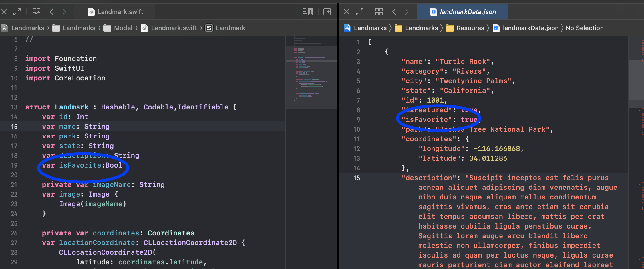Click the "private var imageName: String" line
This screenshot has height=269, width=644.
[x=103, y=185]
